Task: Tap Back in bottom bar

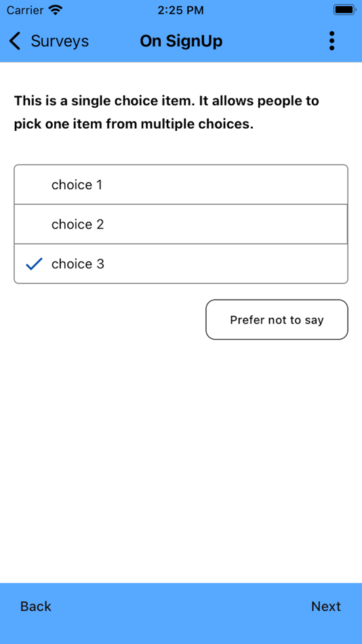Action: pos(36,606)
